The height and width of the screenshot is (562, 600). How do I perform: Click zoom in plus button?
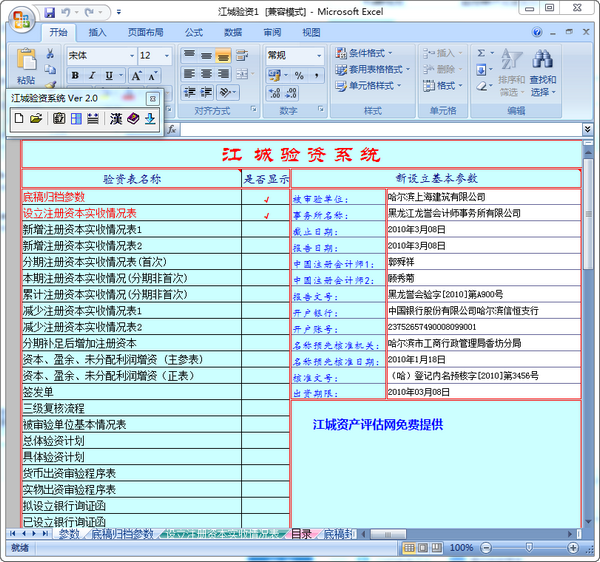pyautogui.click(x=573, y=548)
